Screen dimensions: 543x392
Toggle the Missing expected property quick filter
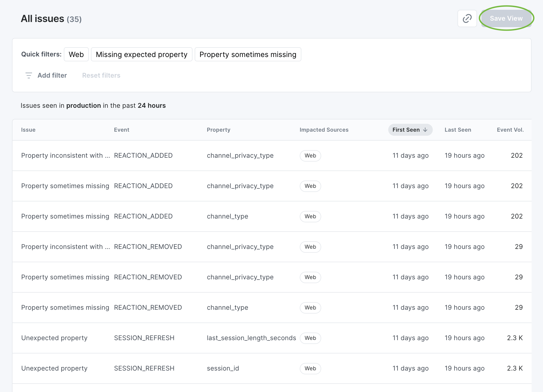coord(141,54)
